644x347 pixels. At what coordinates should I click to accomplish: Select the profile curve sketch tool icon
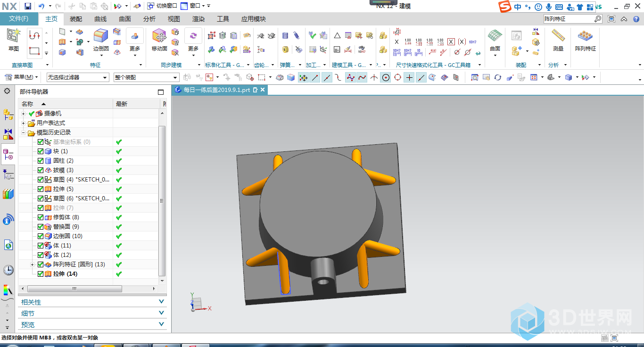[34, 35]
